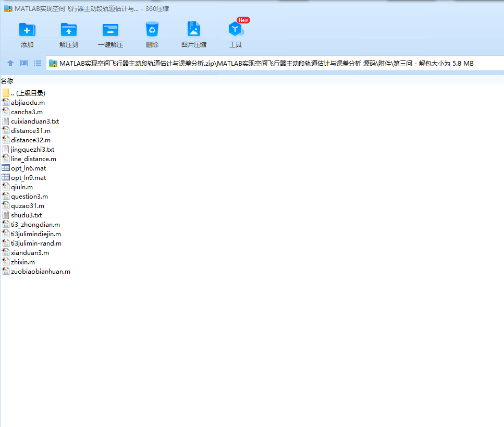The image size is (504, 427).
Task: Select file question3.m
Action: coord(24,197)
